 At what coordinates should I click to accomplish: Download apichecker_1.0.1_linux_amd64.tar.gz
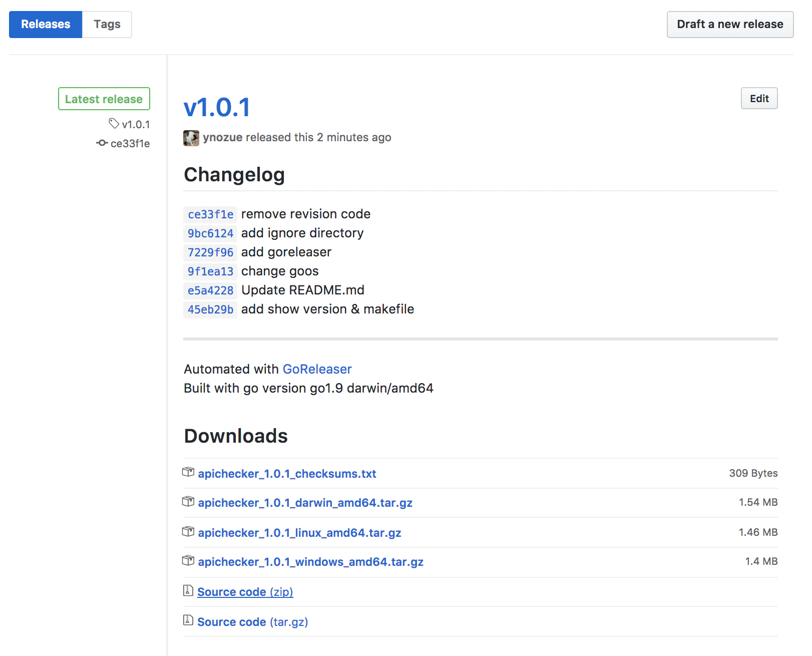[299, 533]
